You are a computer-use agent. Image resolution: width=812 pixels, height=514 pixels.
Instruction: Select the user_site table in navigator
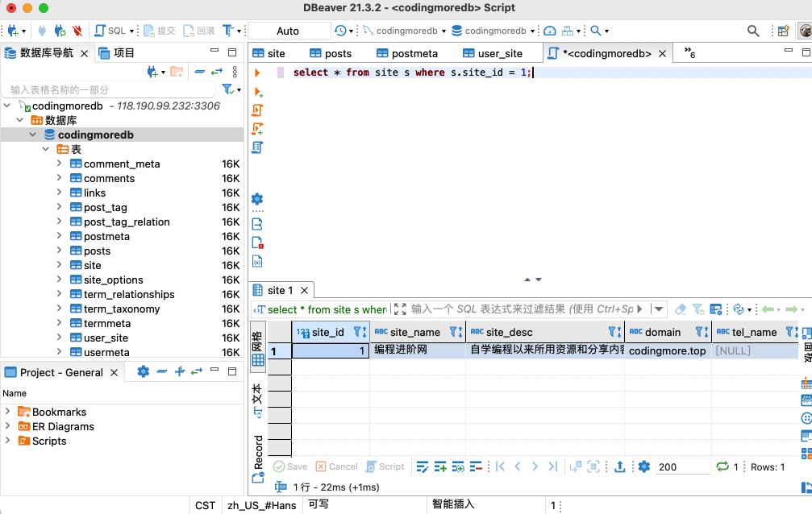(106, 338)
